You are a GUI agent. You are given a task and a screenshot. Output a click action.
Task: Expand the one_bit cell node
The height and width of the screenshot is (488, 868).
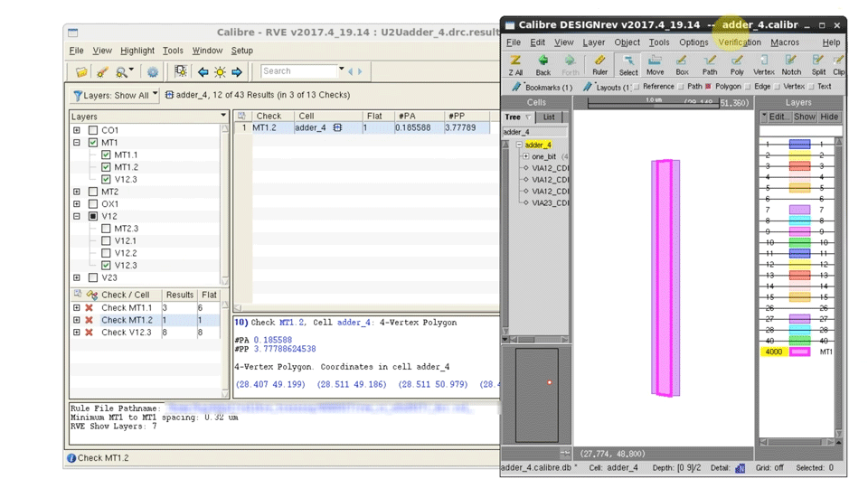click(526, 156)
